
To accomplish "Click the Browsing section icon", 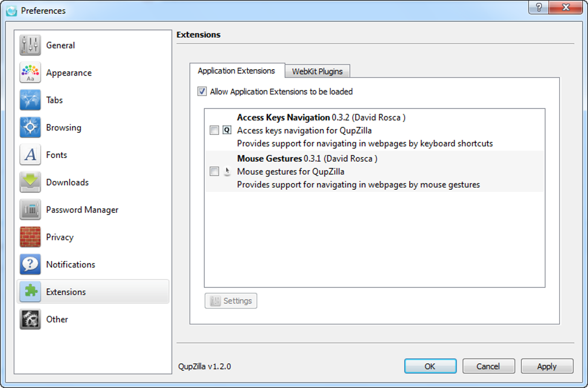I will (30, 127).
